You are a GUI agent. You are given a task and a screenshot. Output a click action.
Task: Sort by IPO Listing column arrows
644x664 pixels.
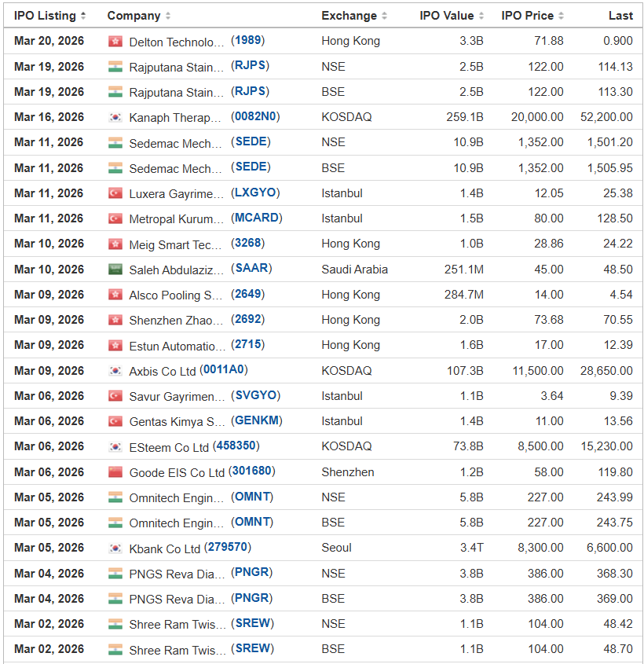pos(83,16)
